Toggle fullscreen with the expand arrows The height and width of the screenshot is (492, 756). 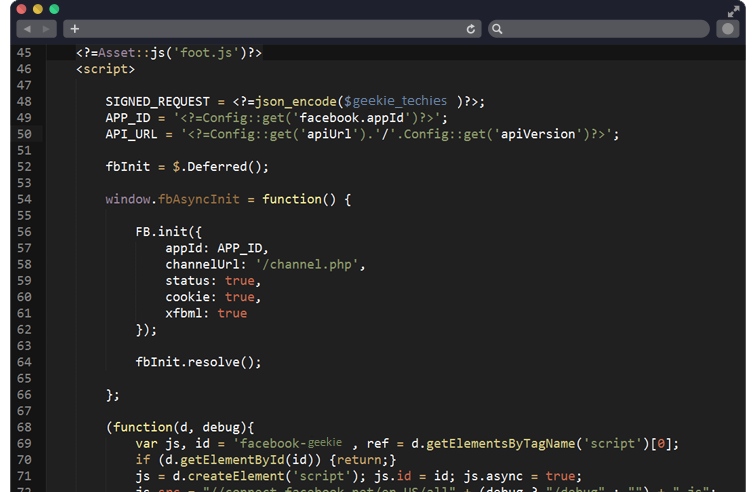pyautogui.click(x=733, y=11)
